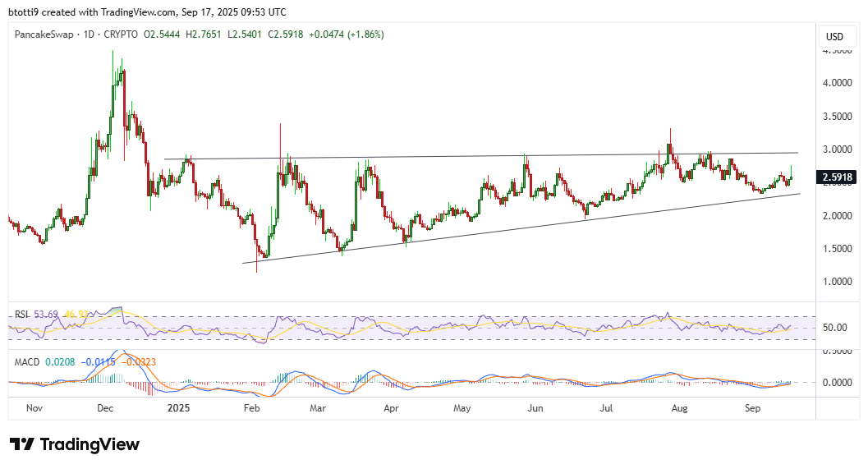
Task: Open the USD currency selector
Action: pos(834,36)
